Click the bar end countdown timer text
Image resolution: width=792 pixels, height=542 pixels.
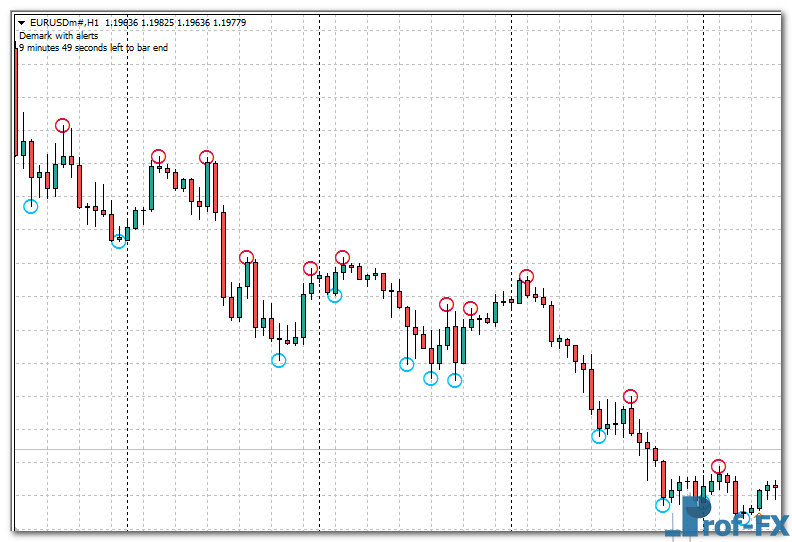click(x=93, y=47)
